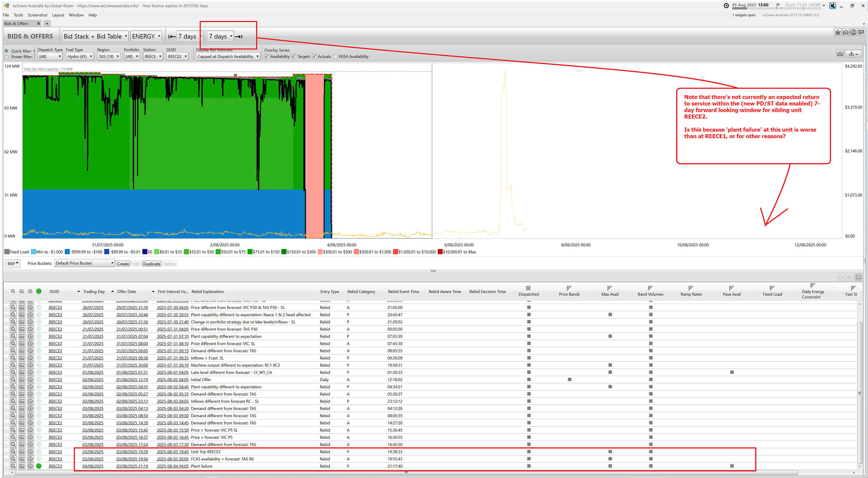Click the $300.01 to $500 legend swatch
The width and height of the screenshot is (868, 478).
(320, 252)
